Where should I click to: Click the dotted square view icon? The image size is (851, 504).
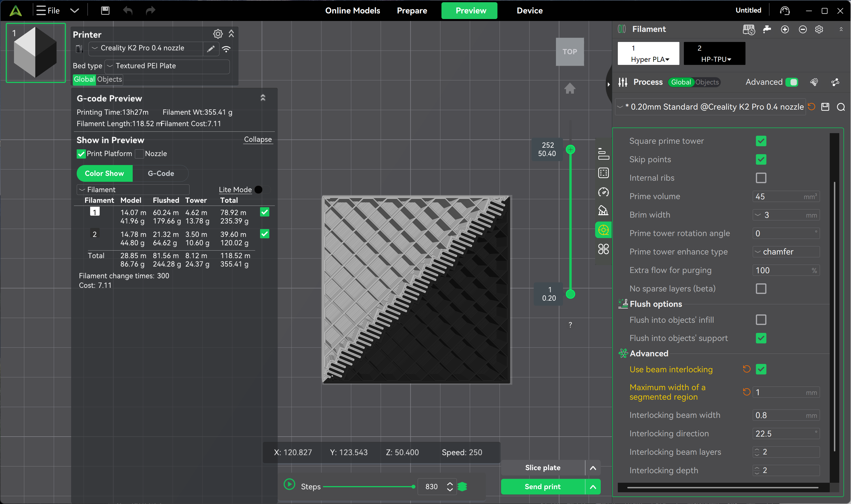click(604, 173)
